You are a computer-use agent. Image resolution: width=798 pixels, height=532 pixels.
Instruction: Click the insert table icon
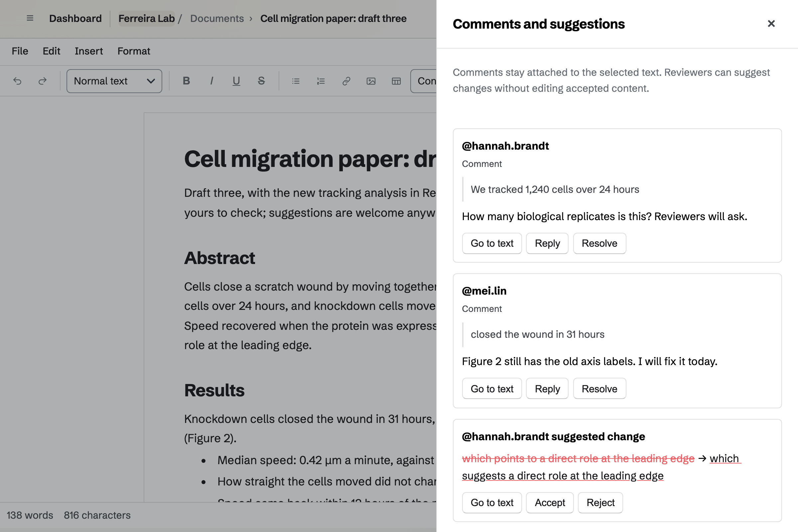tap(396, 81)
